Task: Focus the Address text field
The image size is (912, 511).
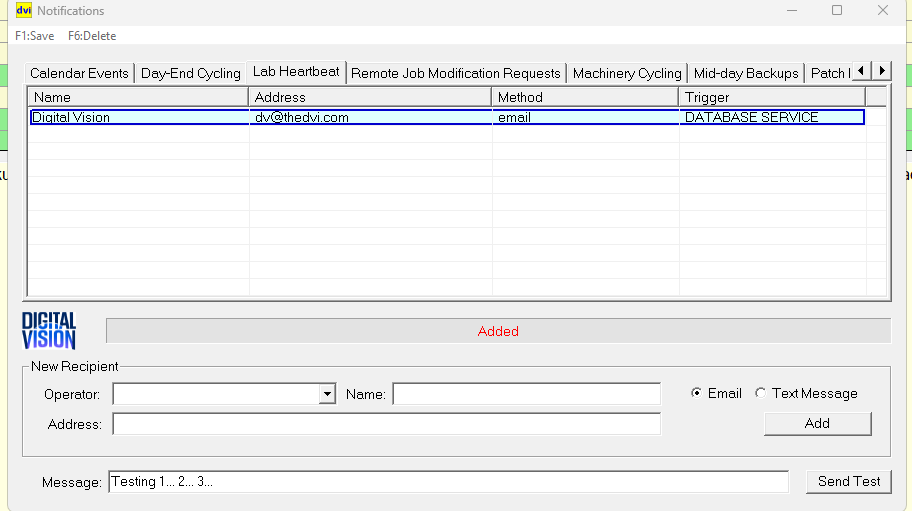Action: coord(386,425)
